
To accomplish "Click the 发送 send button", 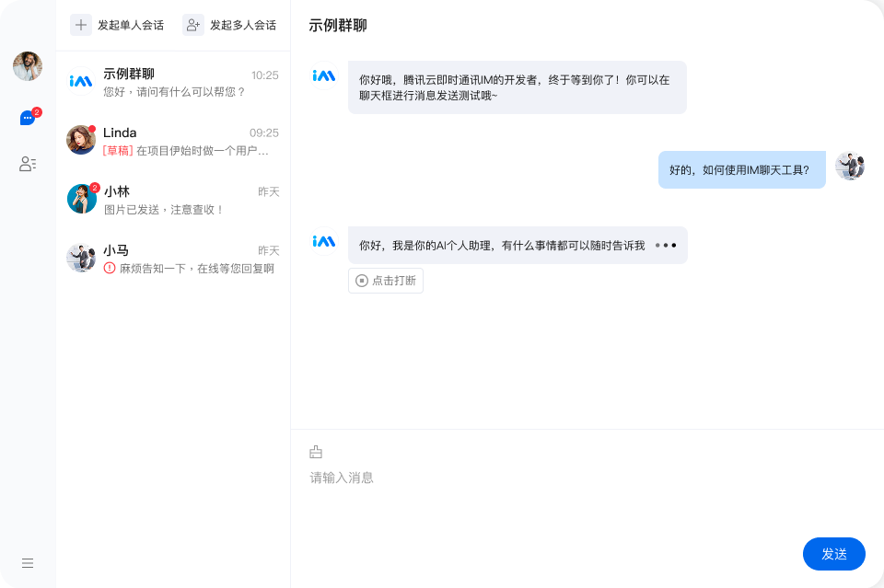I will click(x=834, y=554).
